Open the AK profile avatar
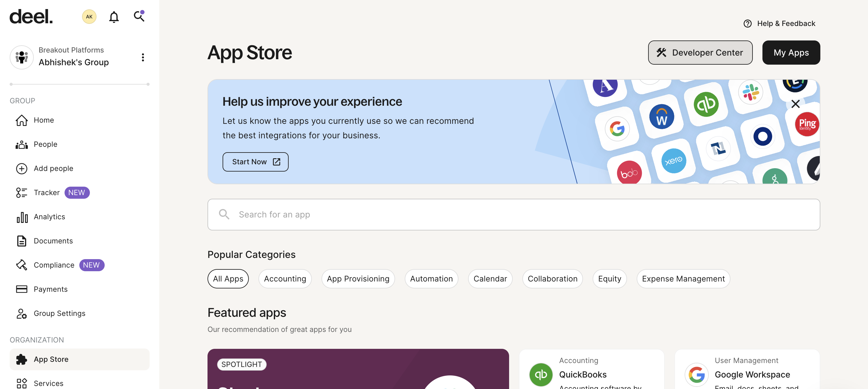Viewport: 868px width, 389px height. 89,16
